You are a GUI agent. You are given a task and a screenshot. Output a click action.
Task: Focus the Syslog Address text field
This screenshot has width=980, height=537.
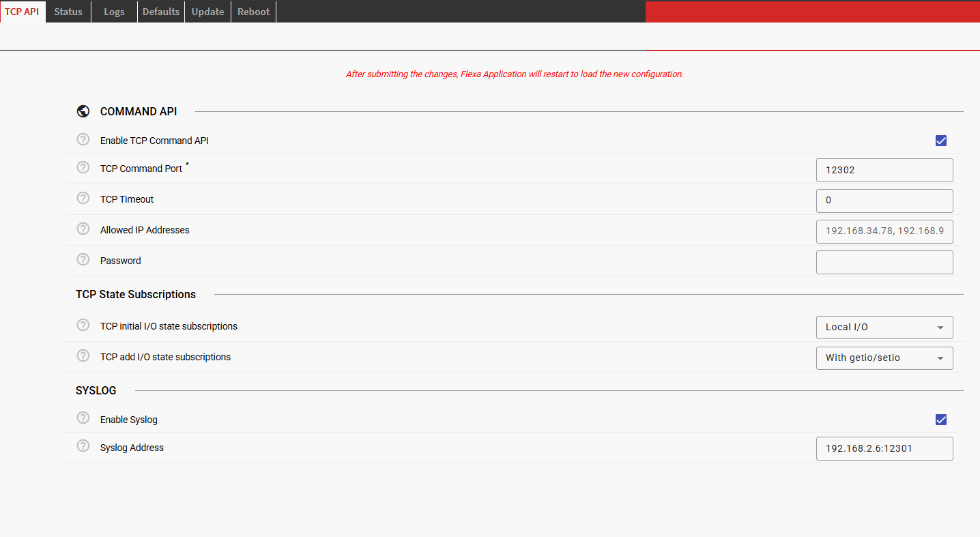pos(884,449)
